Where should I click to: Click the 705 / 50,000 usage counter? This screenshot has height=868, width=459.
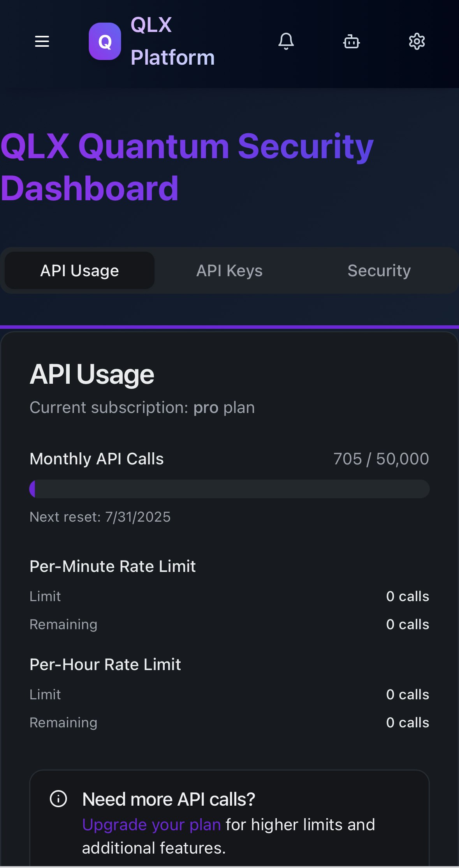381,459
